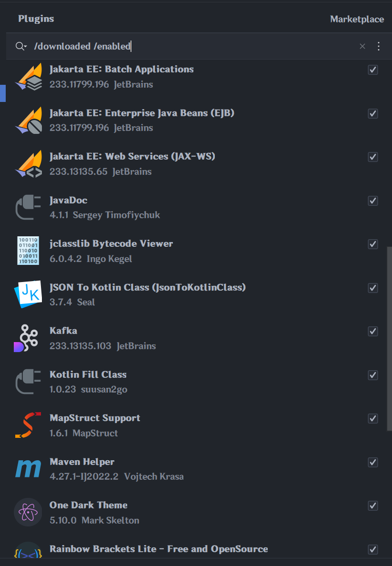Viewport: 392px width, 566px height.
Task: Click version text 233.13135.65 JetBrains
Action: [x=101, y=172]
